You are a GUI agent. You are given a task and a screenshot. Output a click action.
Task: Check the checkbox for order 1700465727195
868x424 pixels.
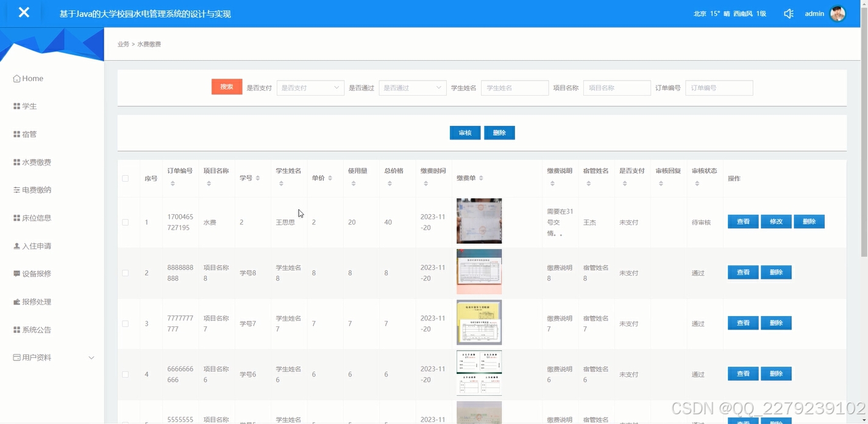pyautogui.click(x=126, y=221)
